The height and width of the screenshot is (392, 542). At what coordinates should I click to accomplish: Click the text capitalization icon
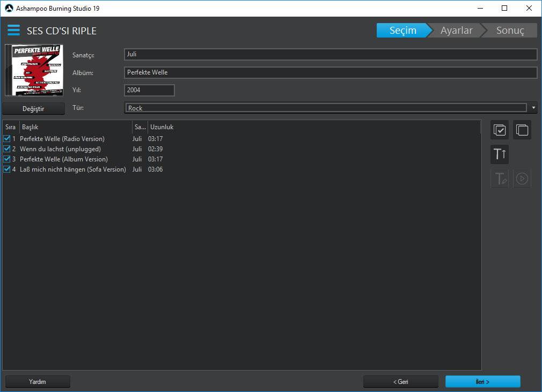coord(500,154)
